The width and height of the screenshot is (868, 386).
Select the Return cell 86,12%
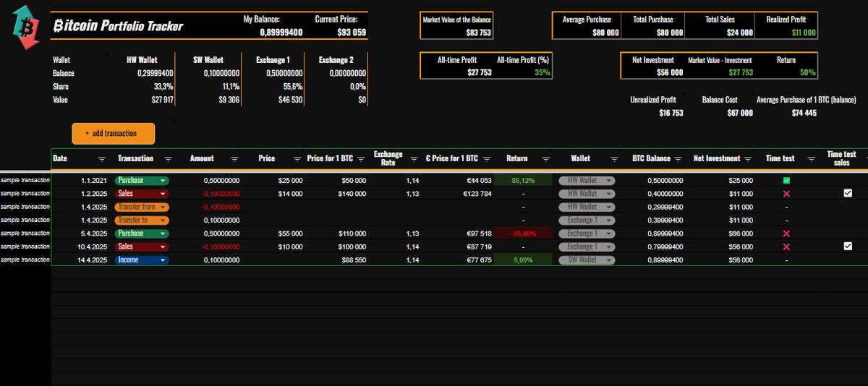523,180
